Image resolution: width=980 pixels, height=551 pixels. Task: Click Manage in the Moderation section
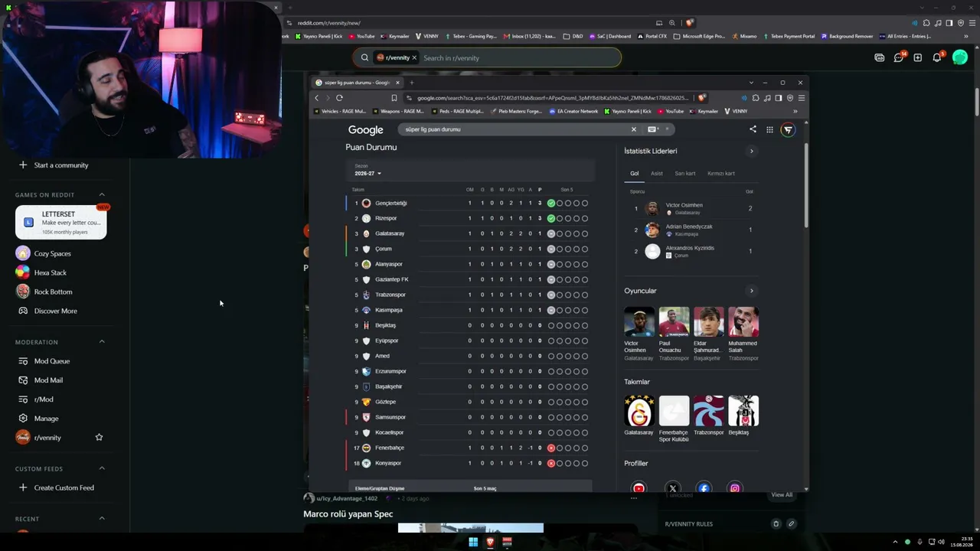pos(46,419)
